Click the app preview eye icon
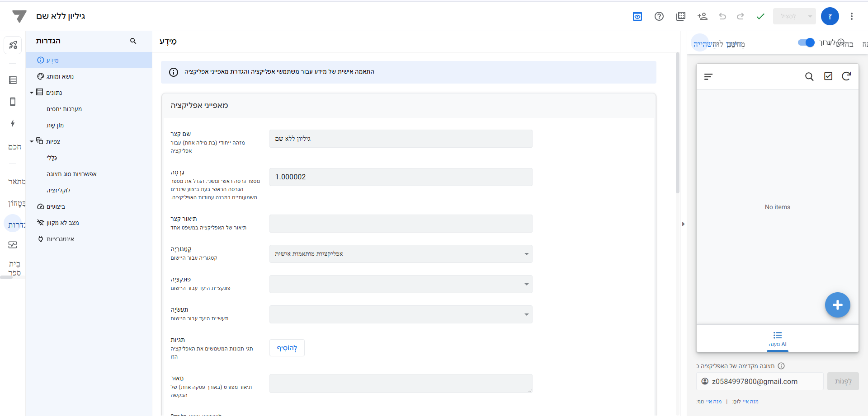868x416 pixels. pos(637,17)
